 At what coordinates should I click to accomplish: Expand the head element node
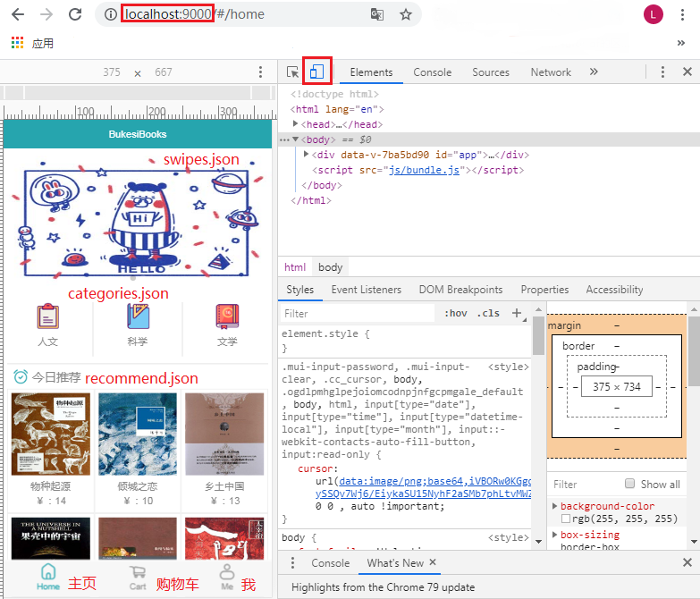pyautogui.click(x=295, y=123)
